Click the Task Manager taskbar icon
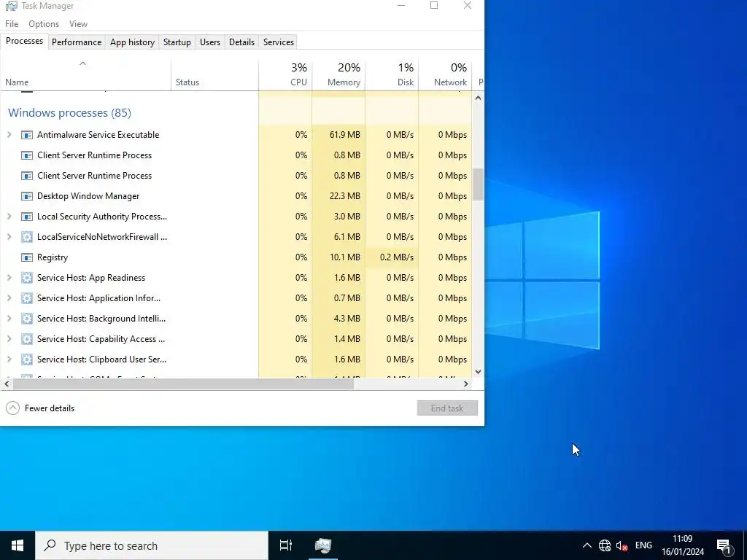Viewport: 747px width, 560px height. [x=323, y=545]
